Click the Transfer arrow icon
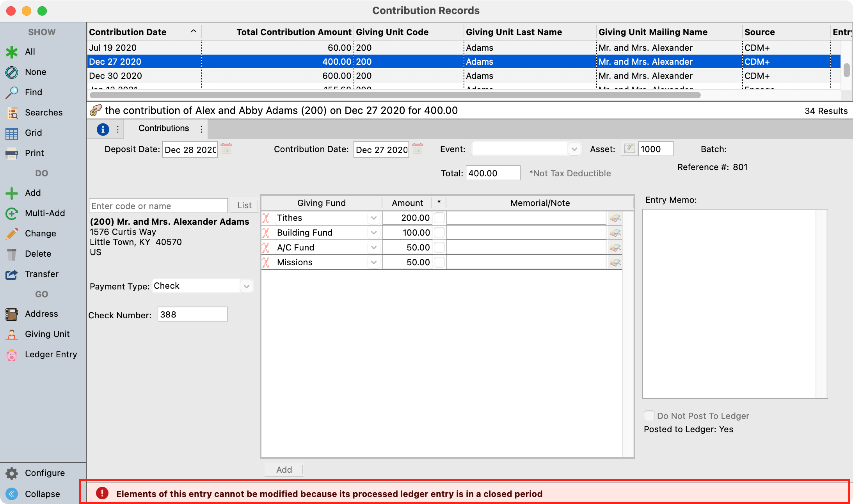853x504 pixels. pyautogui.click(x=12, y=274)
